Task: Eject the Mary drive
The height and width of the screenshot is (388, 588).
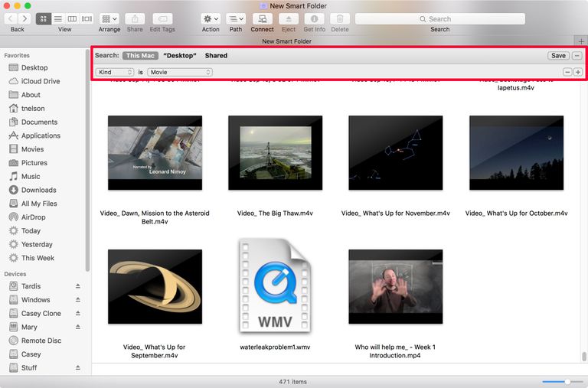Action: tap(77, 327)
